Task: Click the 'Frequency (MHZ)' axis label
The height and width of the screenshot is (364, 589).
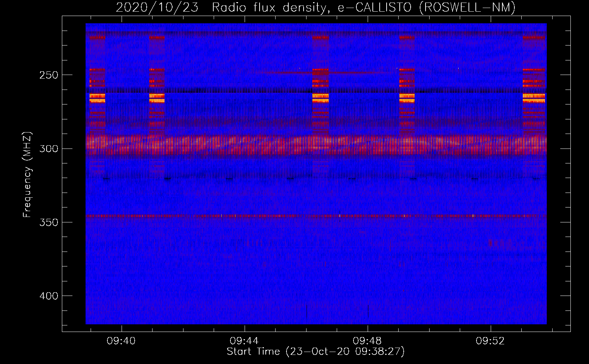Action: (27, 174)
